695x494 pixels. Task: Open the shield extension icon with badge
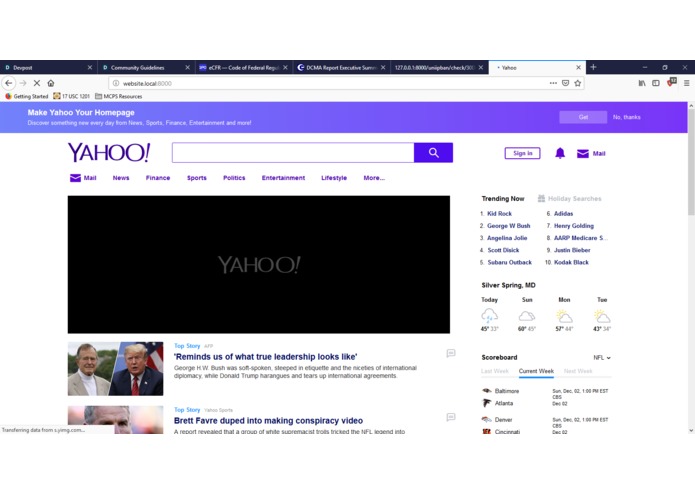[x=671, y=82]
